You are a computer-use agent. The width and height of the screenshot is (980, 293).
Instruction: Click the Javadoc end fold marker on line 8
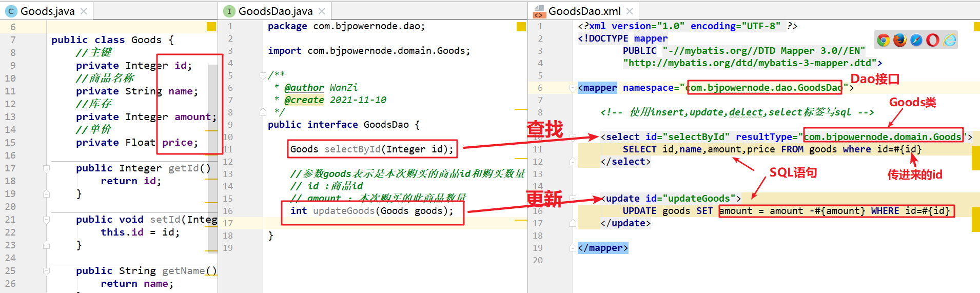point(263,112)
